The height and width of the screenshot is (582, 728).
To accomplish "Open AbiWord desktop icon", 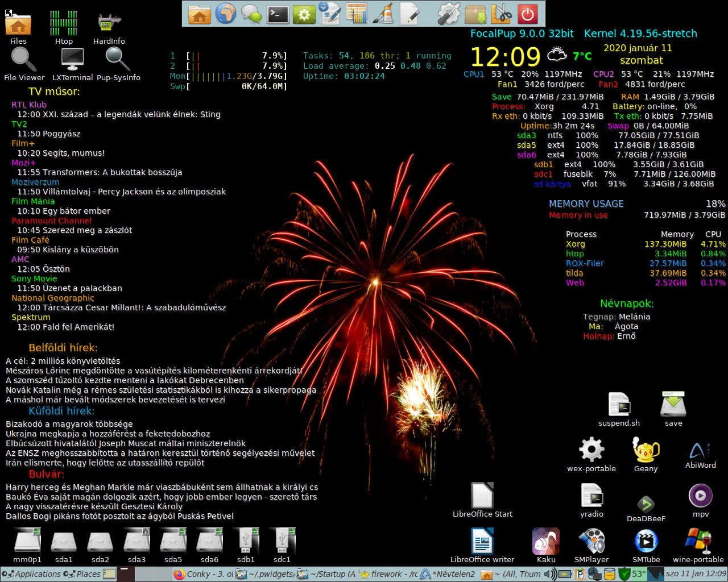I will click(x=701, y=455).
